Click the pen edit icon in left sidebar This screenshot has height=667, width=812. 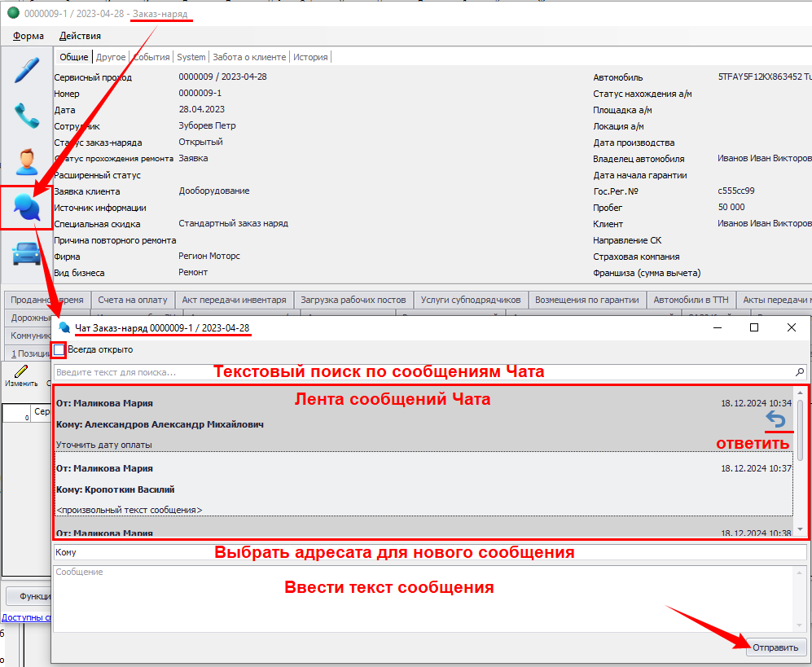click(26, 70)
